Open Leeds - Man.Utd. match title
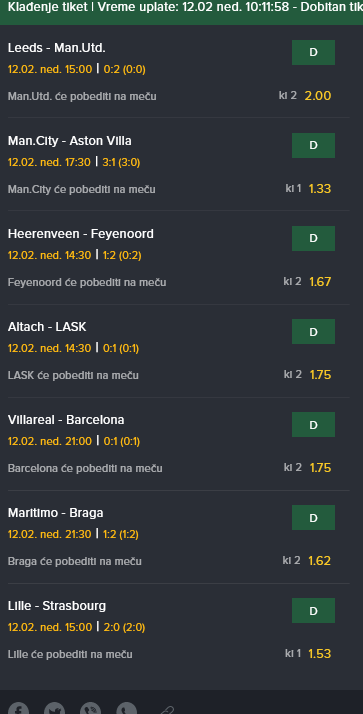This screenshot has height=714, width=363. click(56, 48)
